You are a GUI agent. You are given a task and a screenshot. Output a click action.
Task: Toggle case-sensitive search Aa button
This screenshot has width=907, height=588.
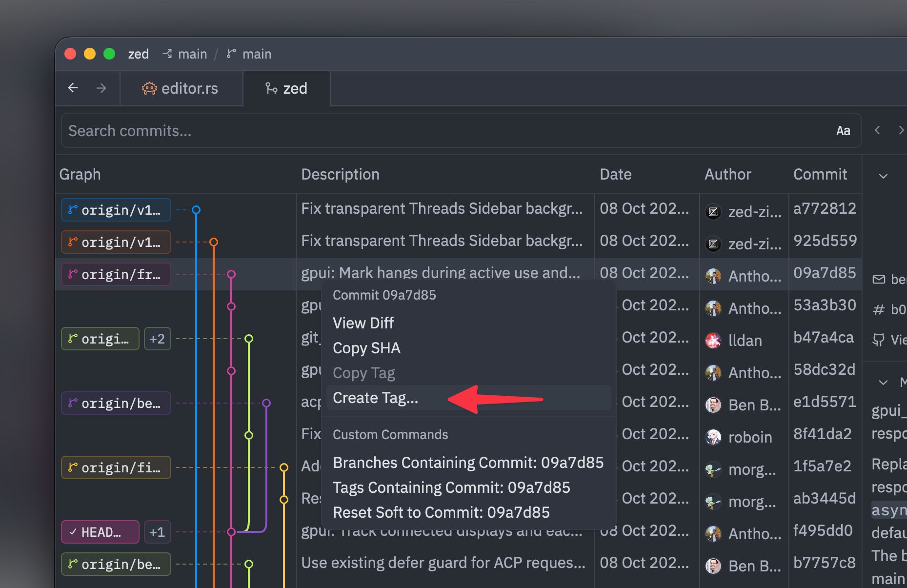click(x=843, y=131)
